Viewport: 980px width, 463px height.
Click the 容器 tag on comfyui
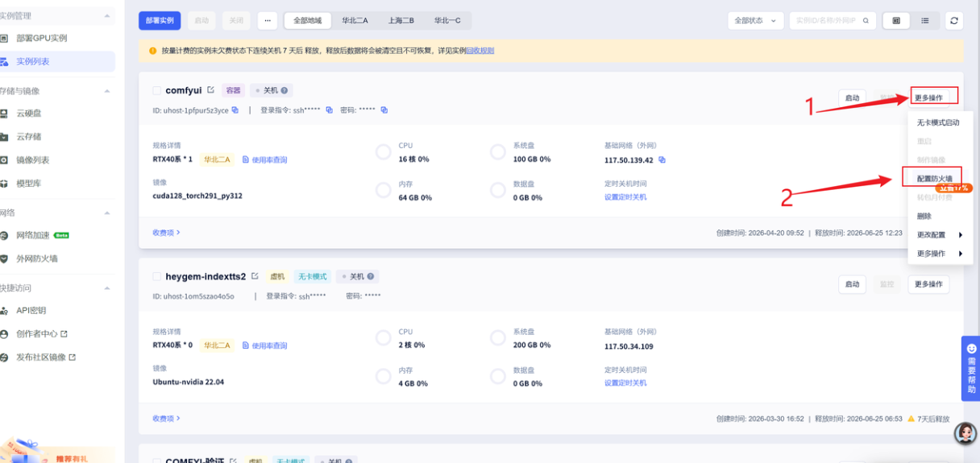[x=233, y=91]
